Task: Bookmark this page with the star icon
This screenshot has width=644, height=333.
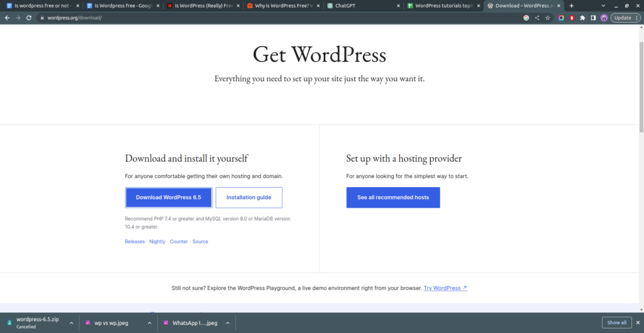Action: point(548,18)
